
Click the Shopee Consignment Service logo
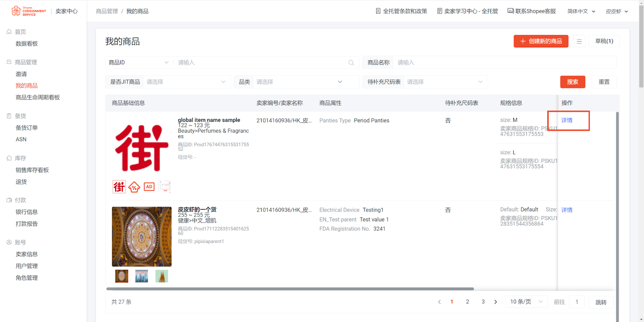point(29,11)
